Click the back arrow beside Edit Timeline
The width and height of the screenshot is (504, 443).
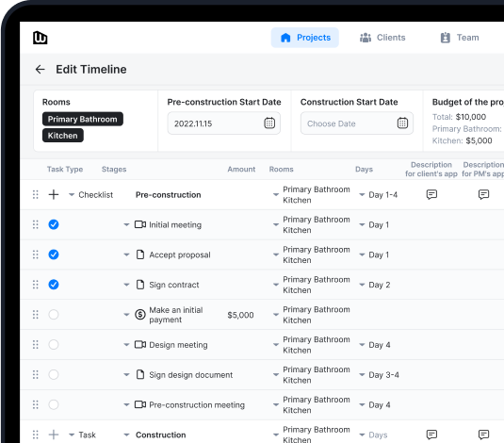click(x=41, y=69)
